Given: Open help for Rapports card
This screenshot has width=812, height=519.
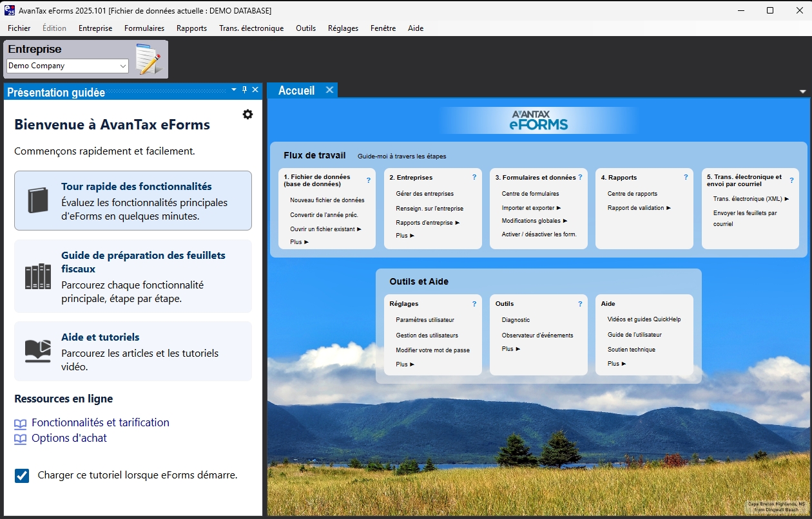Looking at the screenshot, I should pyautogui.click(x=686, y=177).
